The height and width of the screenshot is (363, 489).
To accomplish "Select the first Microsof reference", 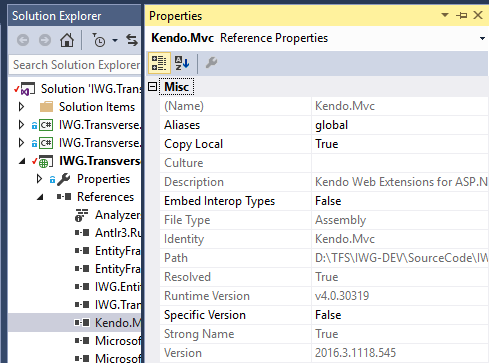I will pos(118,341).
